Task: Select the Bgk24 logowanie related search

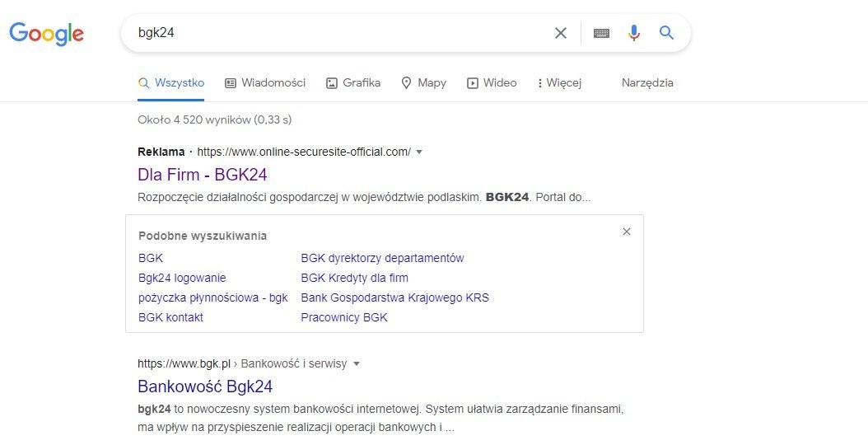Action: pos(182,278)
